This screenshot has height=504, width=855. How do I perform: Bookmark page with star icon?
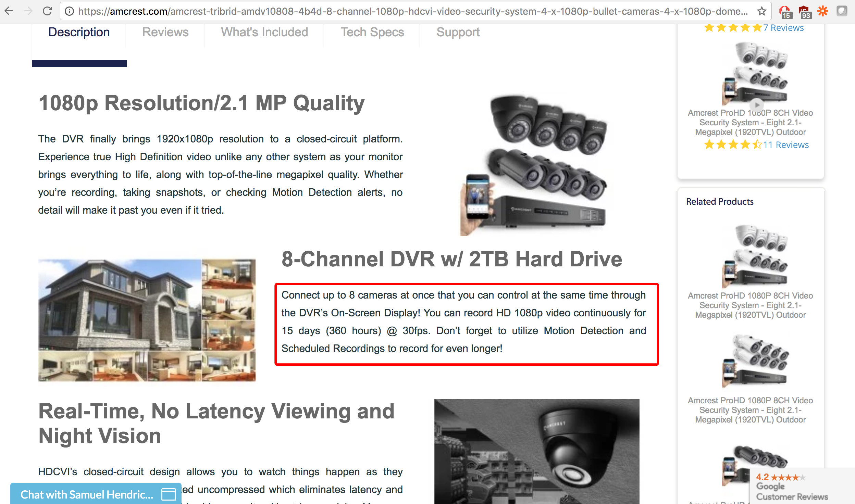click(x=761, y=12)
